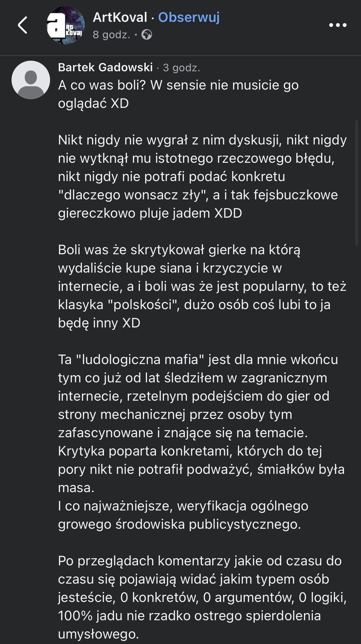Tap the paragraph starting 'Po przeglądach komentarzy'
361x644 pixels.
pyautogui.click(x=202, y=597)
